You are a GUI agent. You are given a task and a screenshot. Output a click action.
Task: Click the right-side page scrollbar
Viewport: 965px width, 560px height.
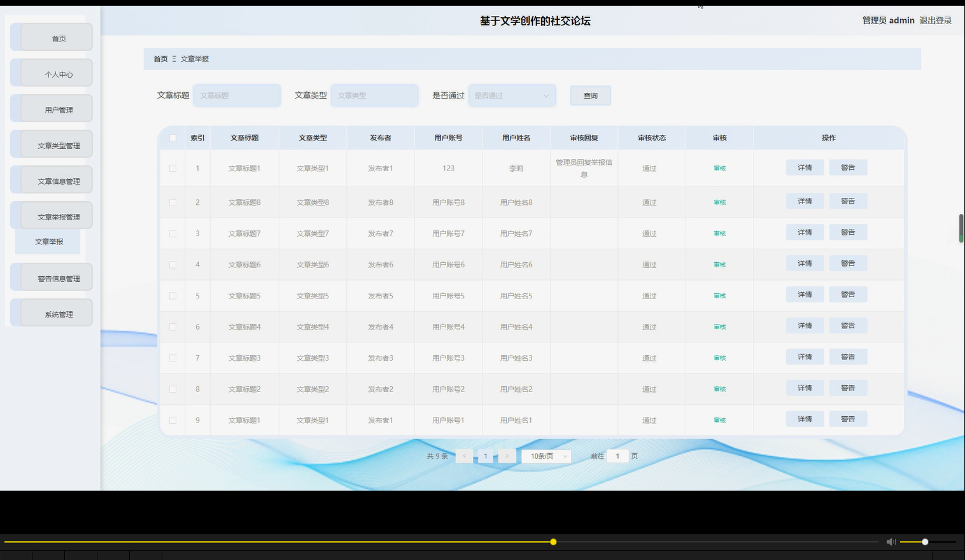(961, 227)
